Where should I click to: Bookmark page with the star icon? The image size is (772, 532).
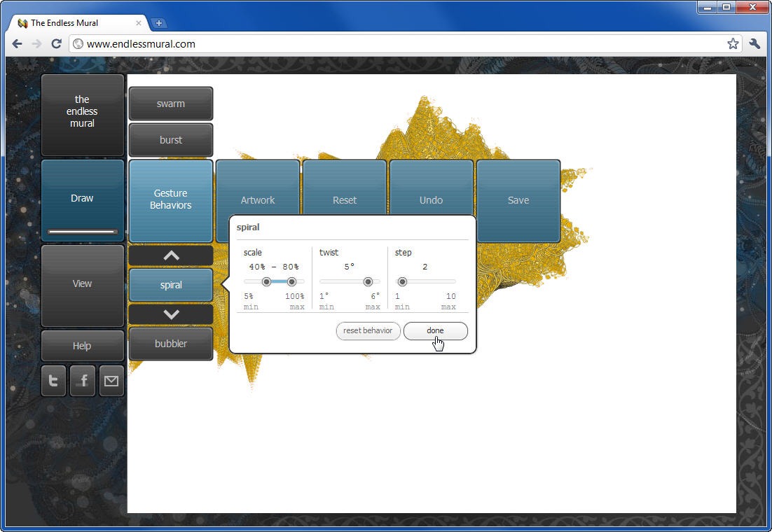tap(733, 43)
